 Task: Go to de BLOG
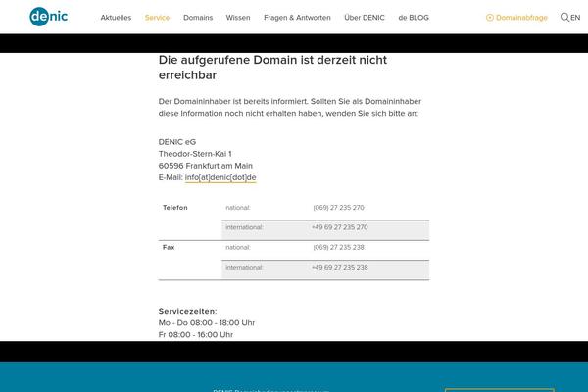414,18
